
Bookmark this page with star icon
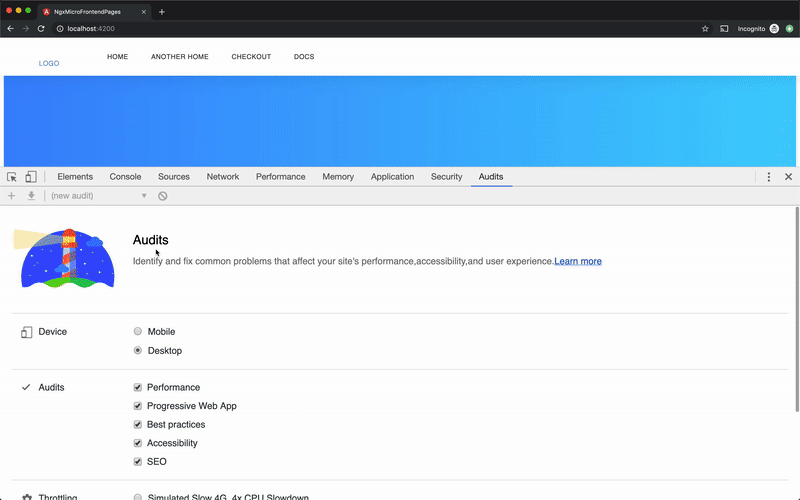tap(705, 29)
